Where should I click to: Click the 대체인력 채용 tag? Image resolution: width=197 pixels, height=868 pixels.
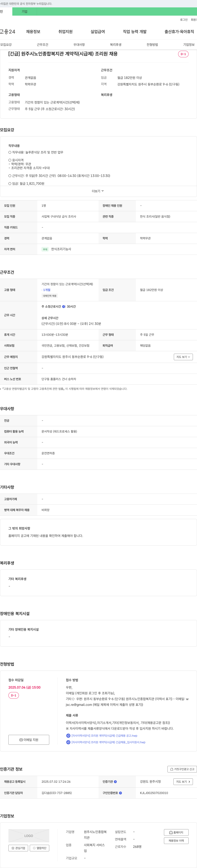(x=49, y=296)
